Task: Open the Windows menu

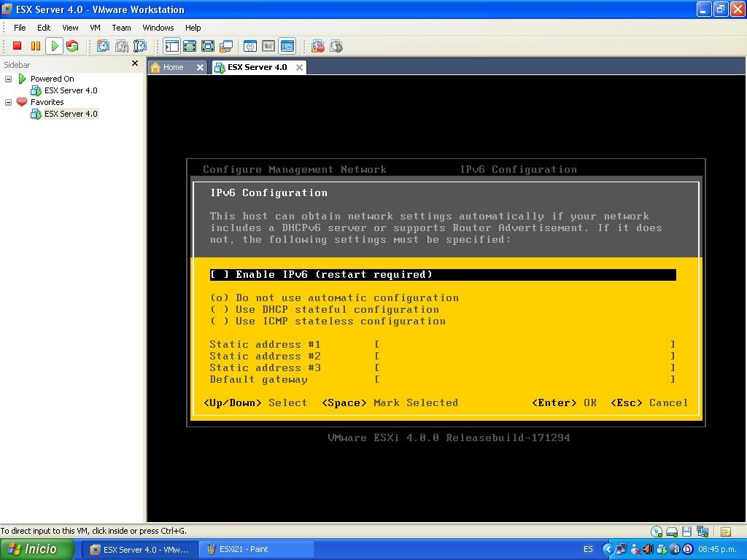Action: 158,28
